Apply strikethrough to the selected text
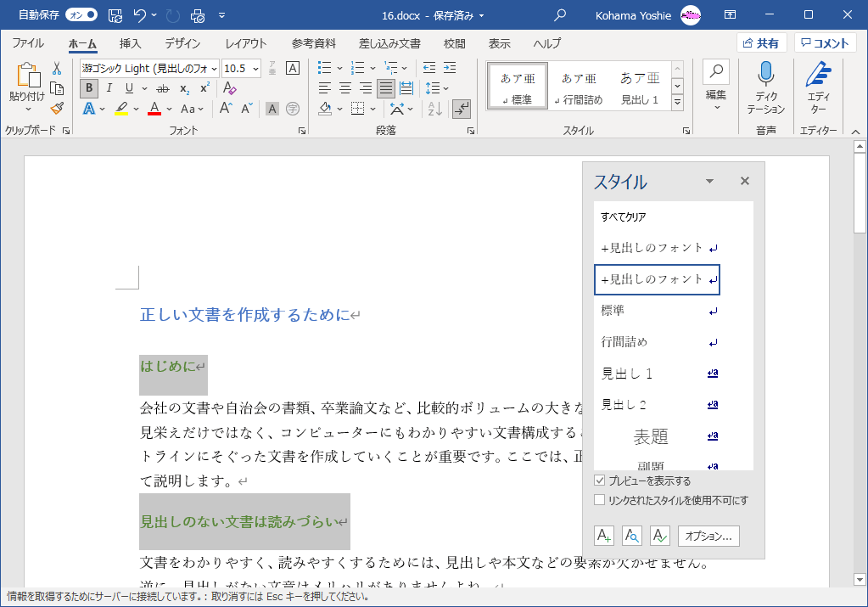868x607 pixels. tap(163, 88)
